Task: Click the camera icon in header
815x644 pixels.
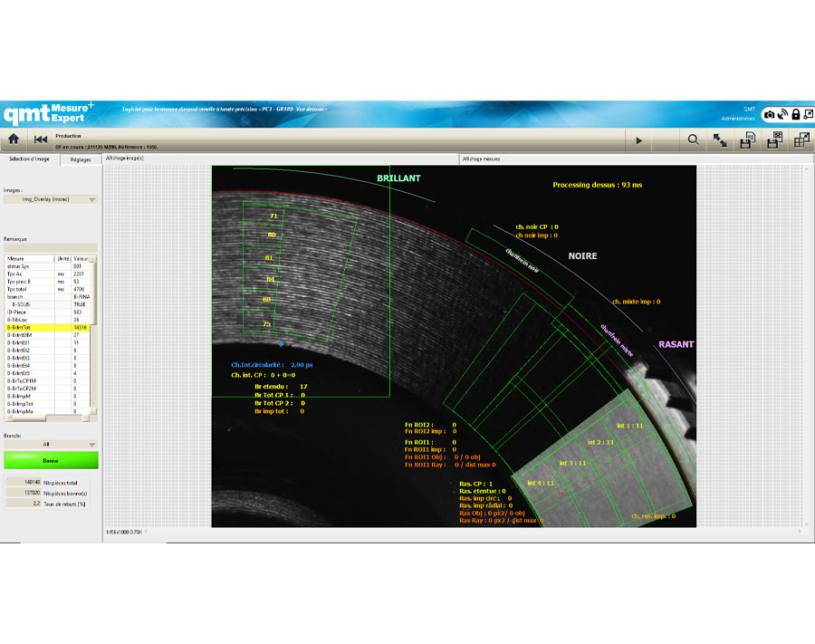Action: pos(769,114)
